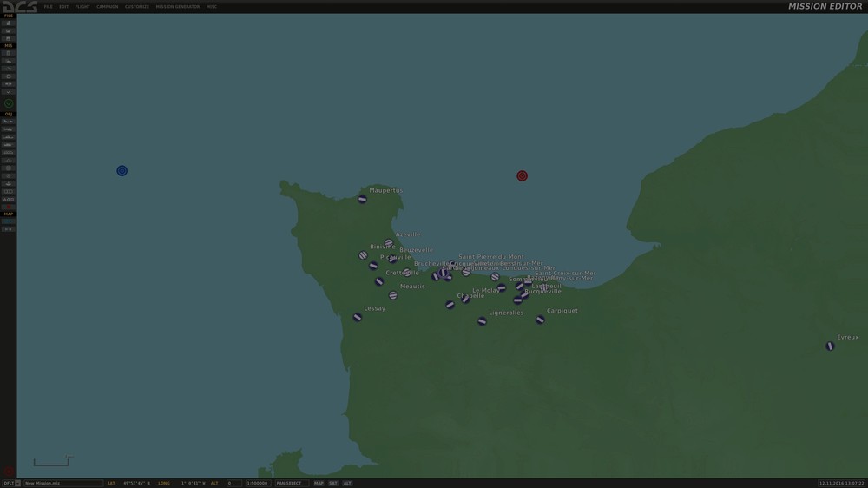Switch map view to MAP mode
The image size is (868, 488).
[319, 483]
